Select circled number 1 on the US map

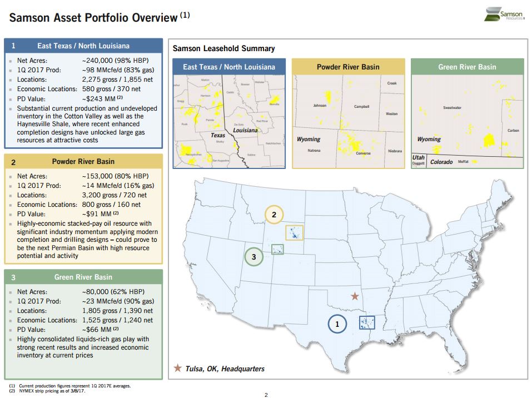click(x=337, y=323)
